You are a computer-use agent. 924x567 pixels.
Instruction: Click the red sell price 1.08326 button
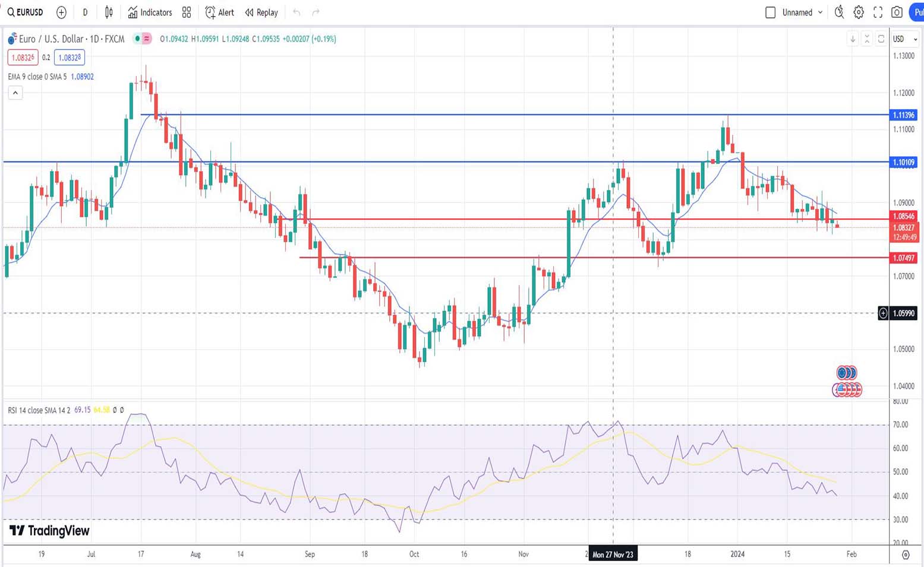click(x=23, y=58)
